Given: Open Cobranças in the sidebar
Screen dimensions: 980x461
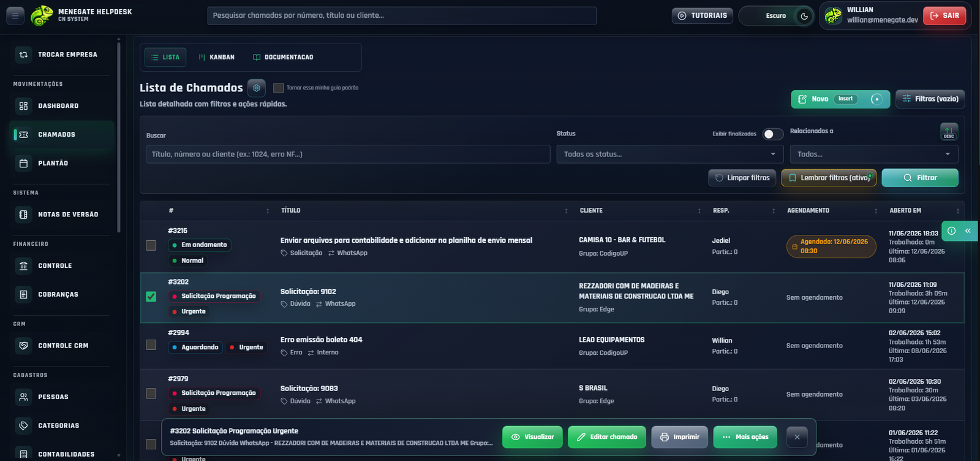Looking at the screenshot, I should [x=62, y=294].
